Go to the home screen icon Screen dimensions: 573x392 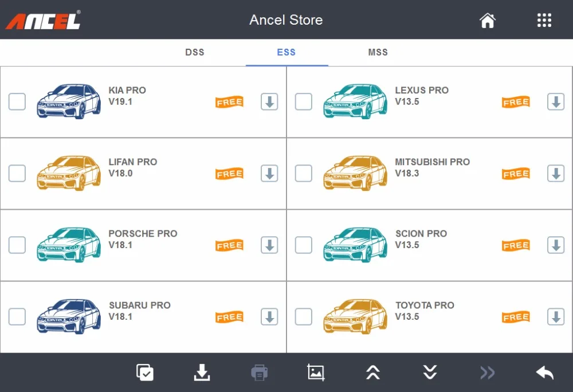click(x=488, y=21)
